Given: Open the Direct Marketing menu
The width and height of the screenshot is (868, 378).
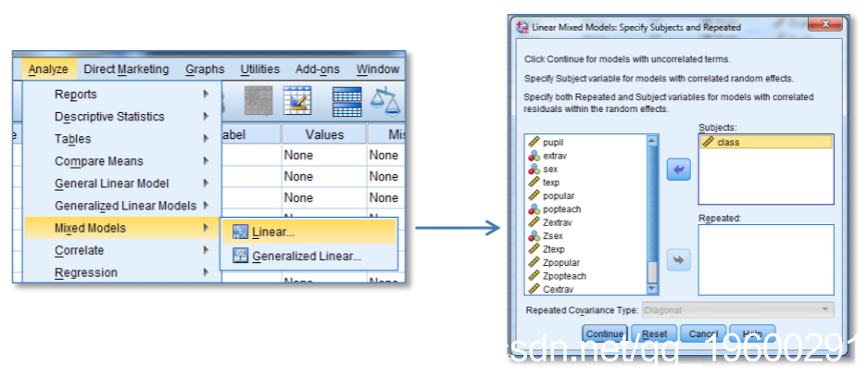Looking at the screenshot, I should click(x=126, y=69).
